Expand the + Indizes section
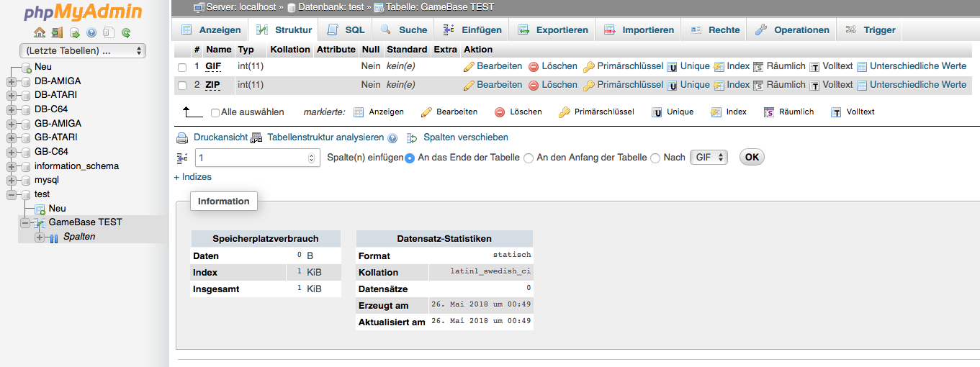The image size is (980, 367). pos(193,177)
